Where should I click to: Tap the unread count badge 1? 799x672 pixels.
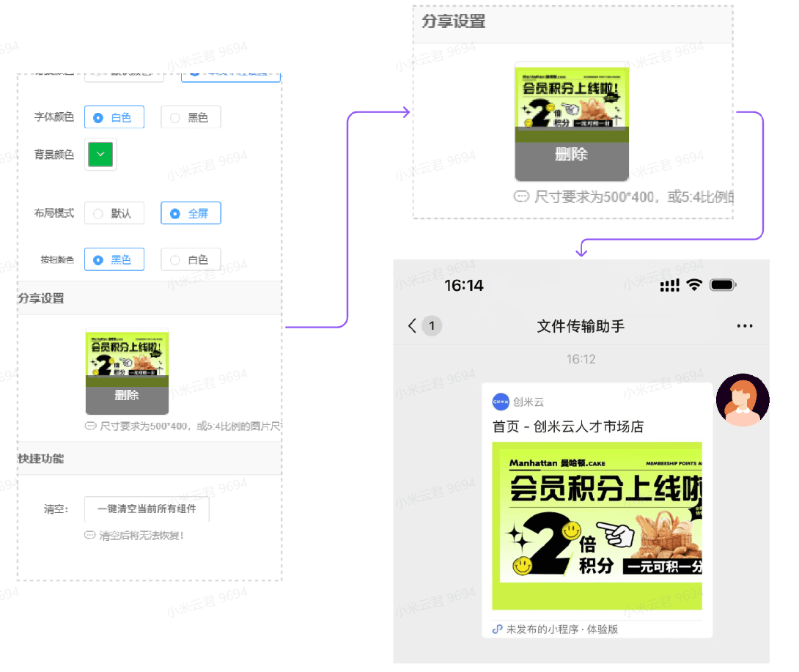432,325
